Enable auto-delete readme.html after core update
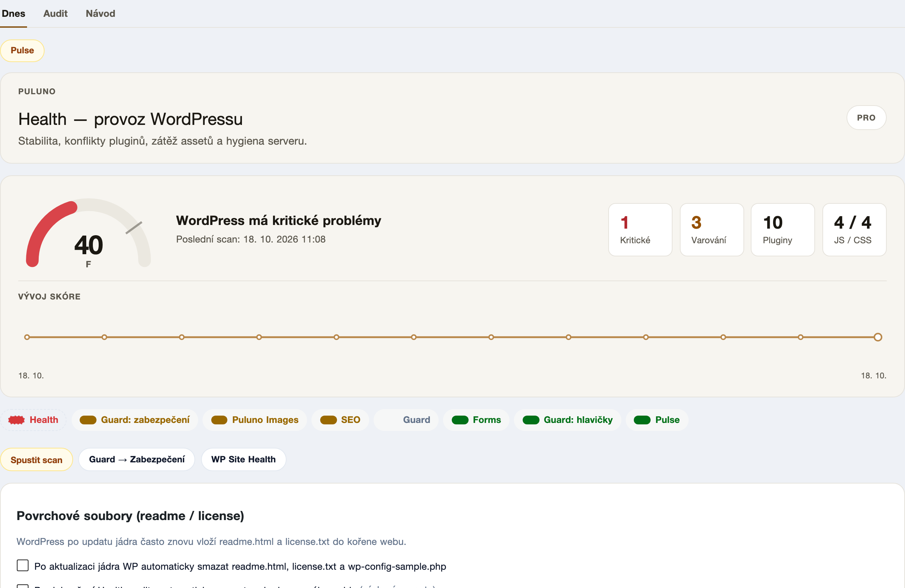Image resolution: width=905 pixels, height=588 pixels. tap(23, 566)
